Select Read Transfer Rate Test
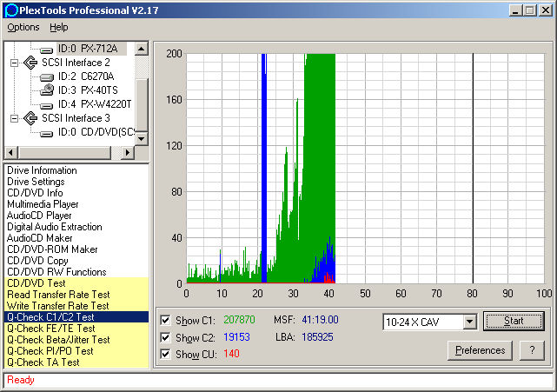Viewport: 557px width, 392px height. 76,295
